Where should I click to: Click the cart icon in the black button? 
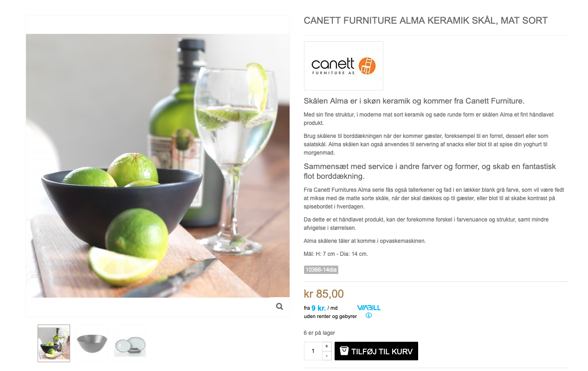(x=344, y=351)
